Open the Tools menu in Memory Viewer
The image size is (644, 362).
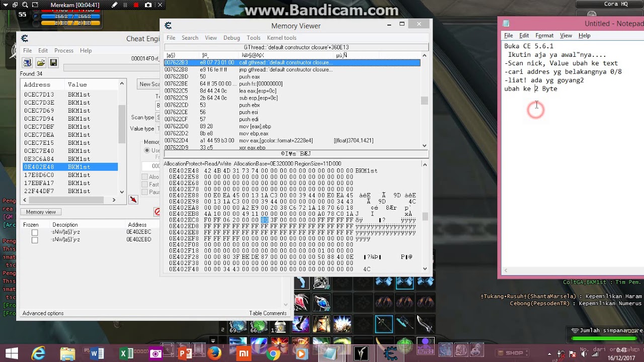point(254,38)
